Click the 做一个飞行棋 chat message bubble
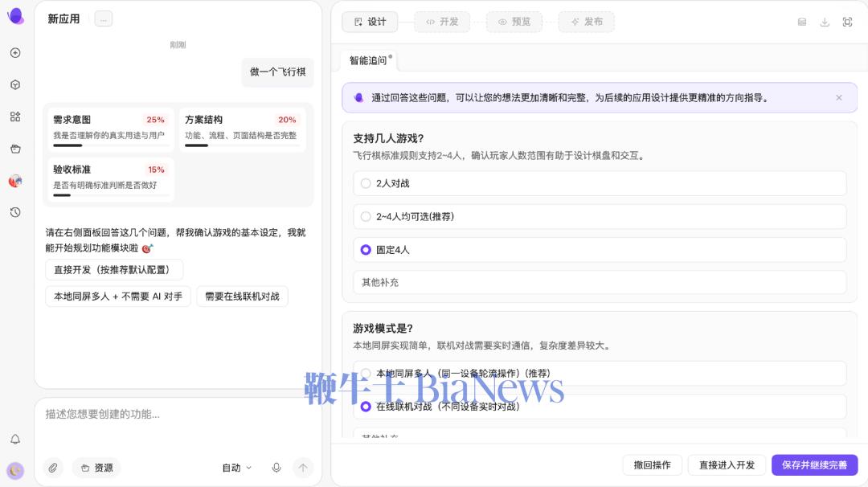Screen dimensions: 868x487 (277, 72)
